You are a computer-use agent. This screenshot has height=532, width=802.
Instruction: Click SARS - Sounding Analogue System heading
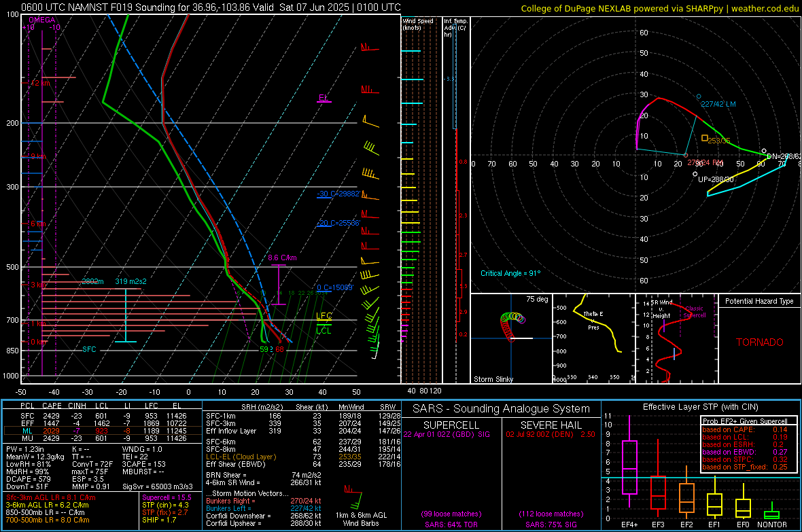coord(501,409)
